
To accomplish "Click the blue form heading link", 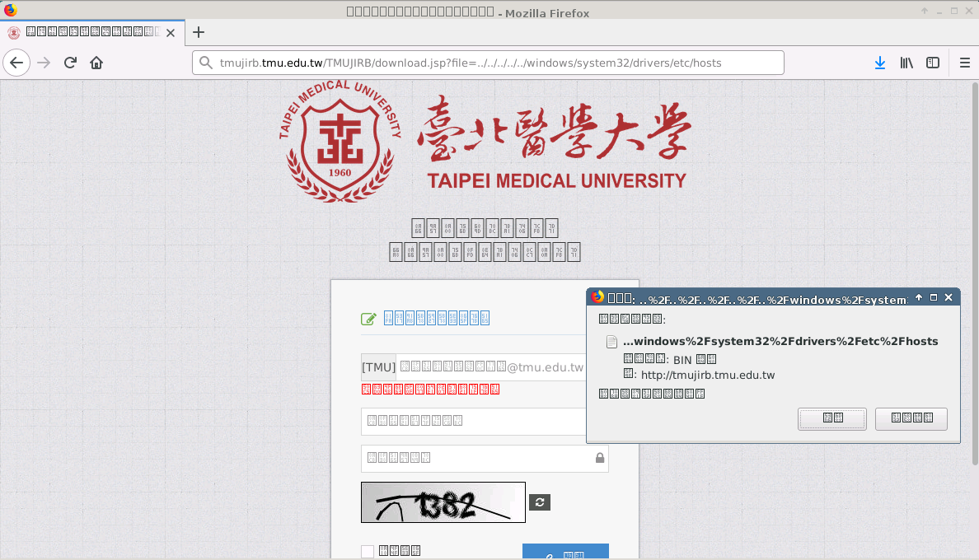I will [437, 318].
